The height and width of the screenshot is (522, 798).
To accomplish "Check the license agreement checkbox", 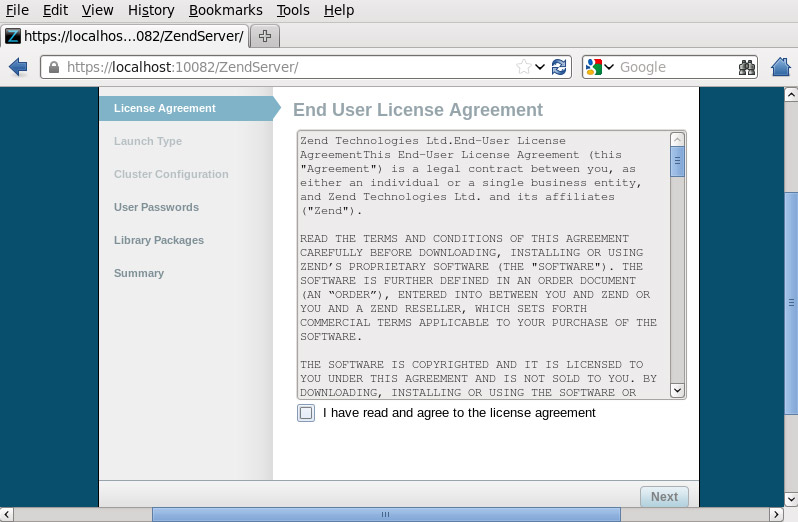I will 306,413.
